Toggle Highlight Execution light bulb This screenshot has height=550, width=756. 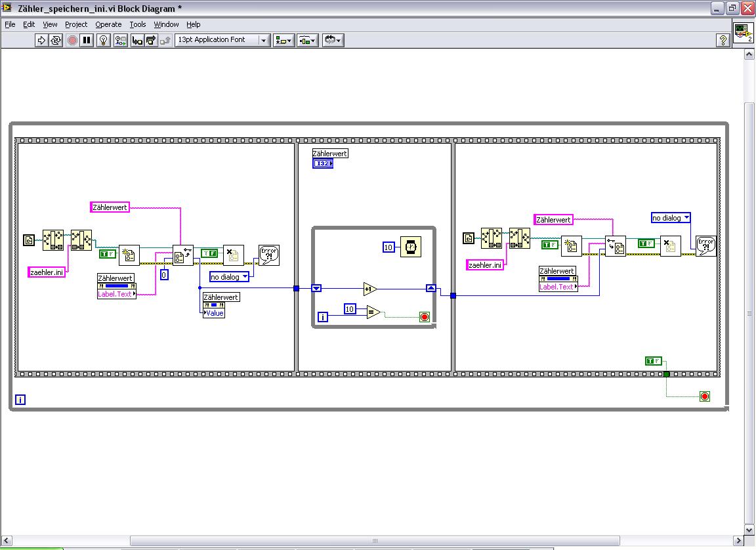[x=103, y=41]
